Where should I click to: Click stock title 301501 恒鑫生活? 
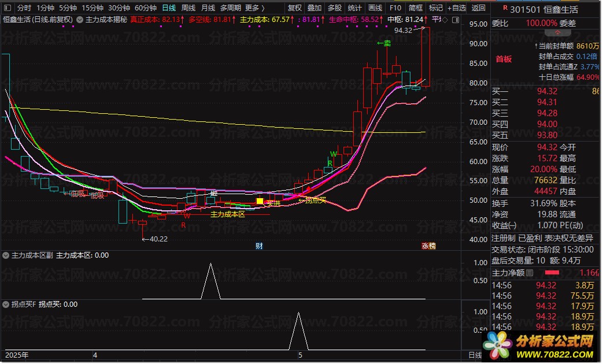coord(544,10)
